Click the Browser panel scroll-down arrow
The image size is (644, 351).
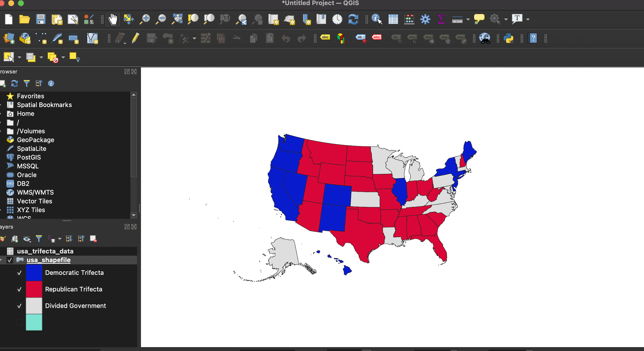(x=134, y=216)
